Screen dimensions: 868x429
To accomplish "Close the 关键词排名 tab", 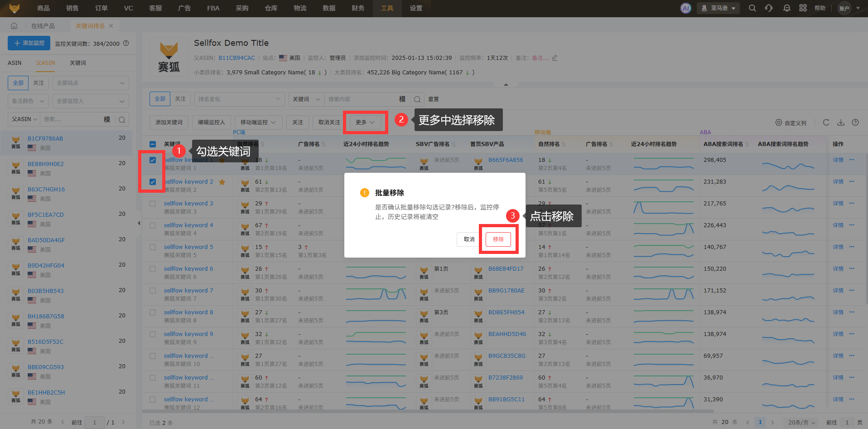I will click(111, 26).
